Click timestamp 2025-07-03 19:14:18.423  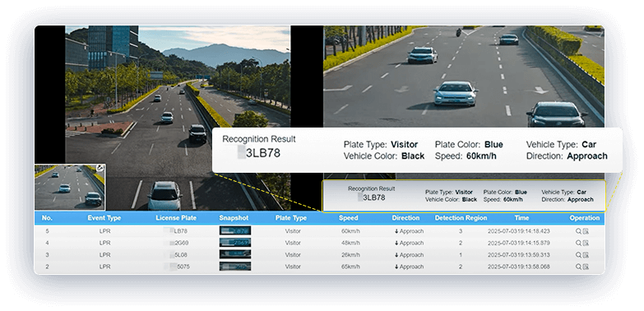click(x=519, y=231)
